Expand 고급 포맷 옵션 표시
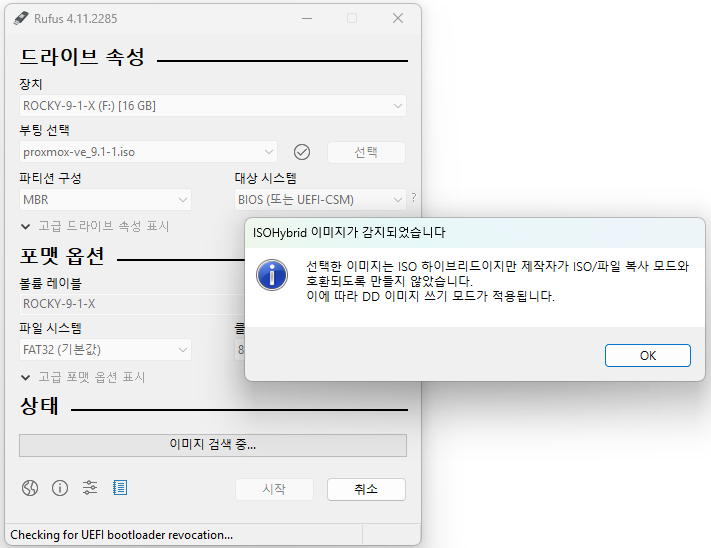The image size is (711, 548). (x=83, y=377)
